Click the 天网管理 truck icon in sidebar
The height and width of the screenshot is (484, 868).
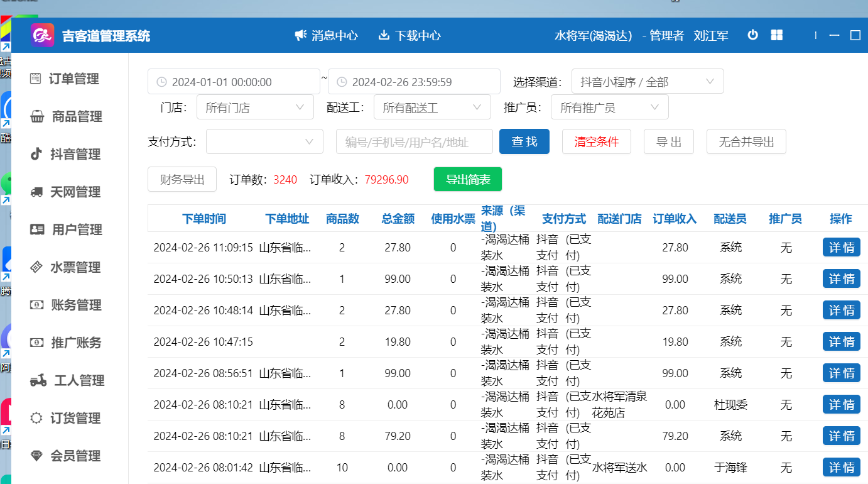(36, 192)
